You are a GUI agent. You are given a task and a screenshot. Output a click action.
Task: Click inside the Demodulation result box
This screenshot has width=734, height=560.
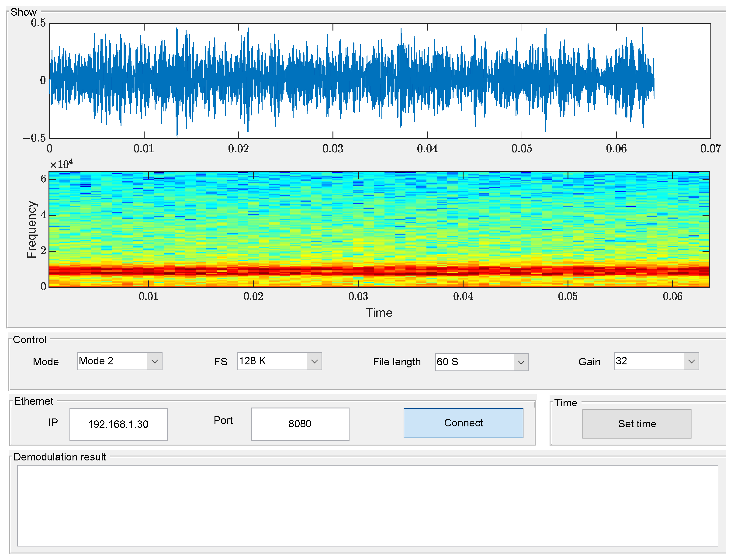click(367, 505)
